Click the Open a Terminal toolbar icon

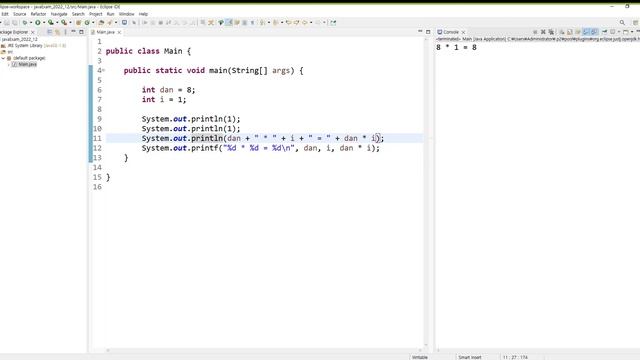pyautogui.click(x=124, y=22)
